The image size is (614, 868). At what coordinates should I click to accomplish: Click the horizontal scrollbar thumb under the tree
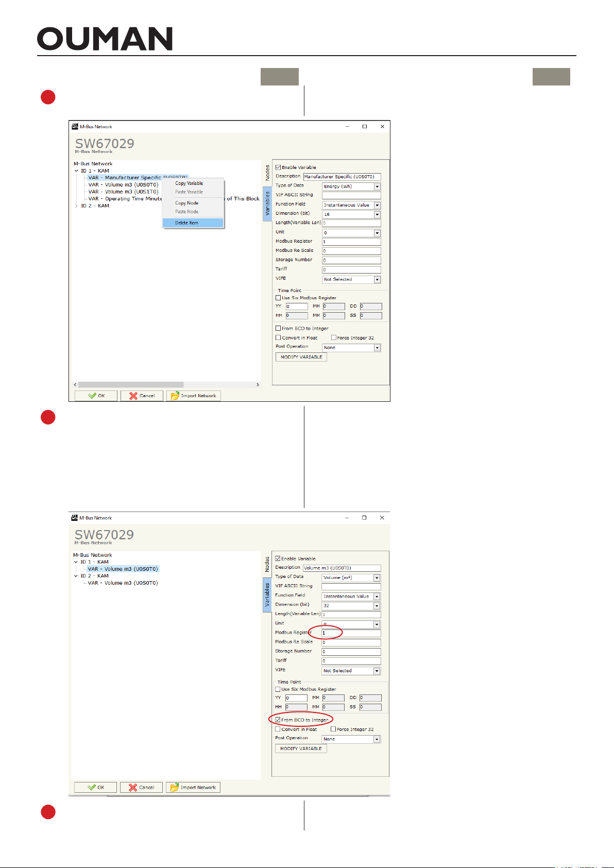pyautogui.click(x=131, y=385)
